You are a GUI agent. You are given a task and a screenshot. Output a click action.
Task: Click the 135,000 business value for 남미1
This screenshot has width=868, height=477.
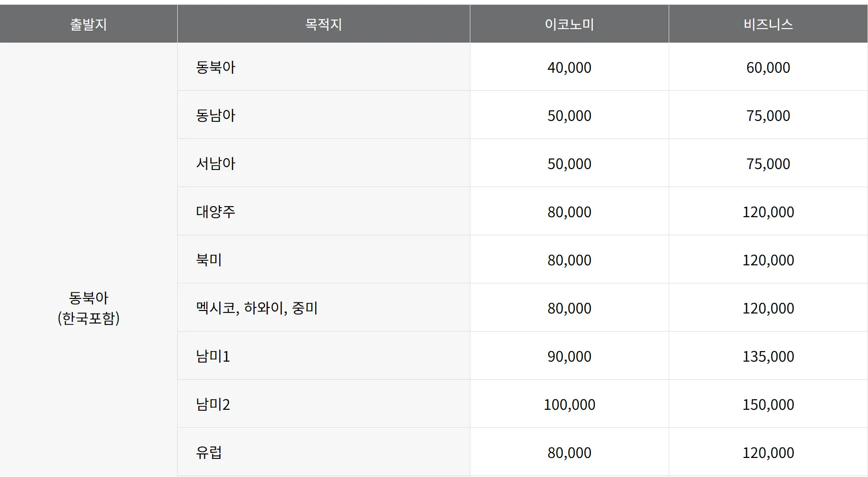[768, 356]
